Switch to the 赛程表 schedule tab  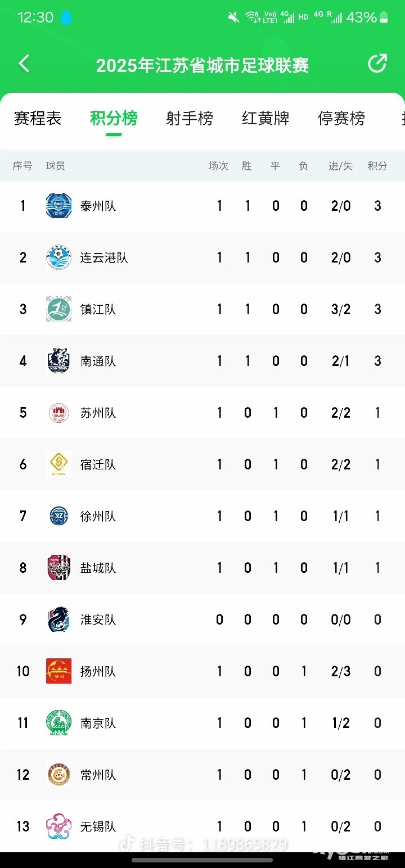click(x=38, y=119)
